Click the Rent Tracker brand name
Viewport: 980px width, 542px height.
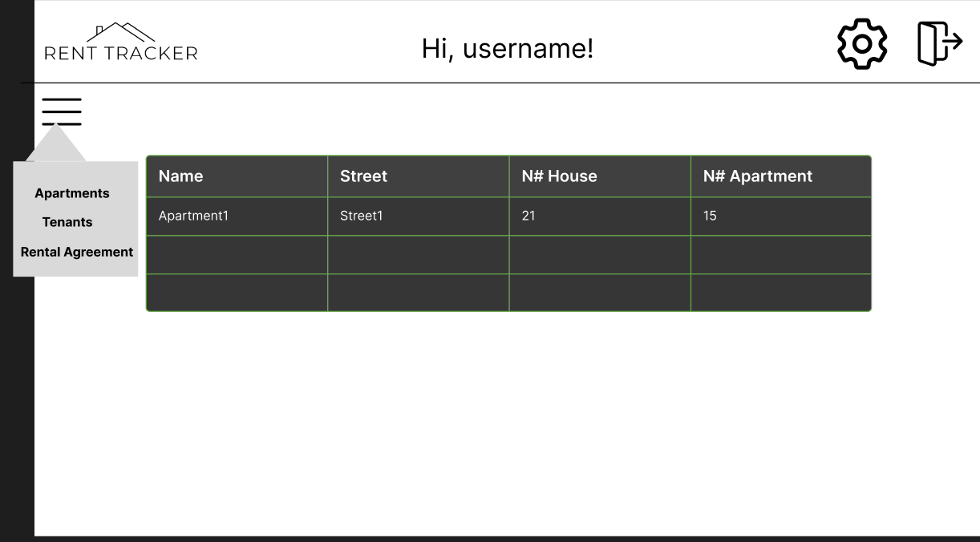pos(120,52)
